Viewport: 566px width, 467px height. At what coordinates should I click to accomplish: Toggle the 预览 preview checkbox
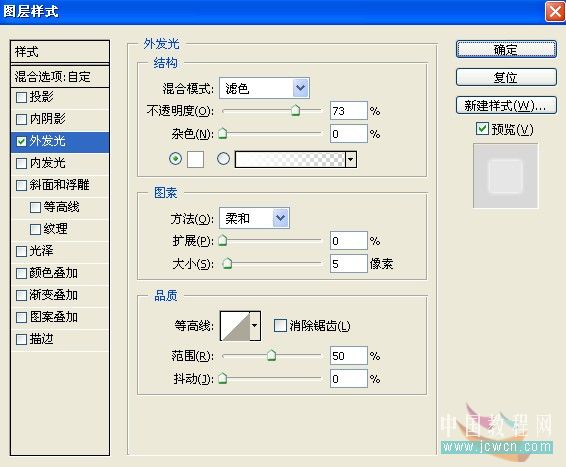tap(482, 128)
